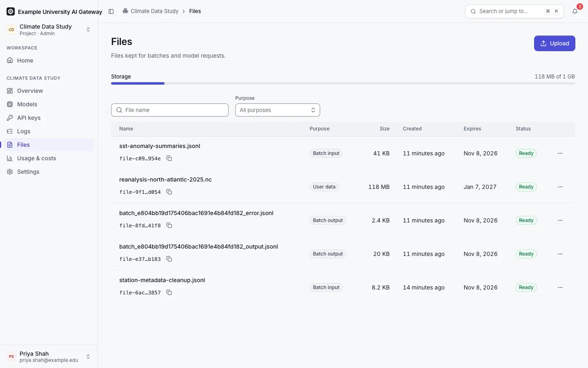588x368 pixels.
Task: Select file name station-metadata-cleanup.jsonl
Action: point(162,280)
